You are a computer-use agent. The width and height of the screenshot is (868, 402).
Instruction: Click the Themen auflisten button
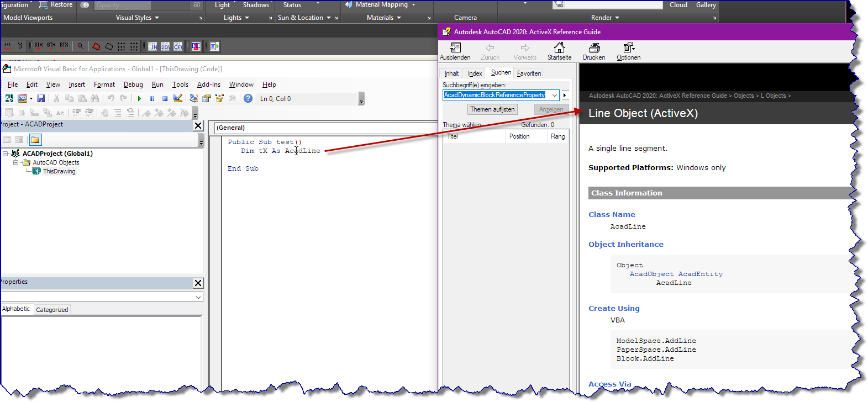[492, 109]
